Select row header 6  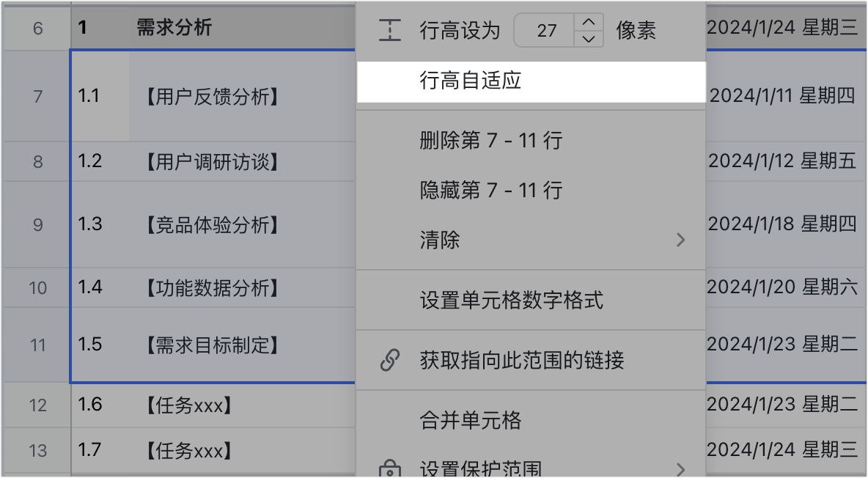(37, 28)
